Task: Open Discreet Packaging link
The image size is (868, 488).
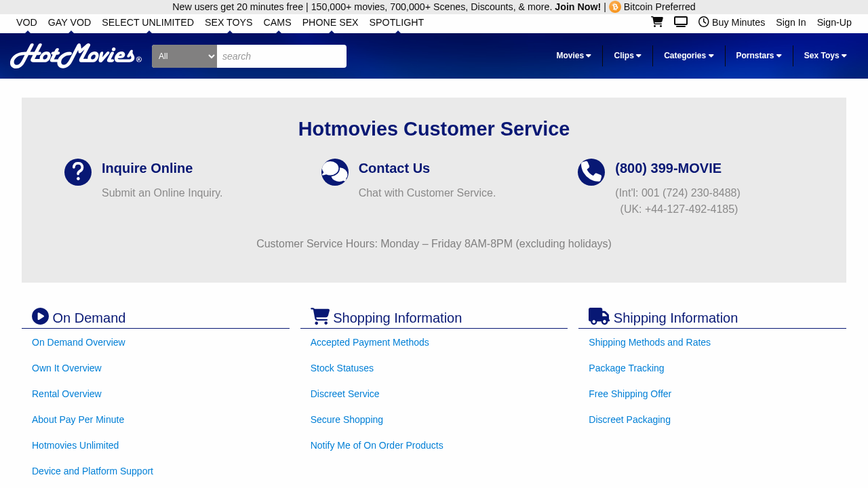Action: 629,420
